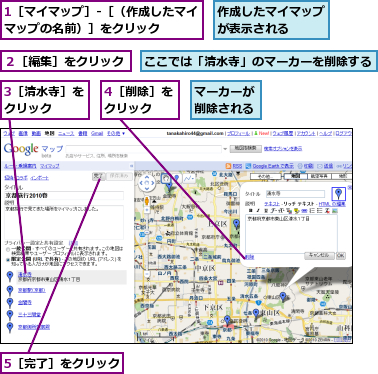Select the 限定公開 radio button
This screenshot has width=378, height=374.
(x=8, y=259)
